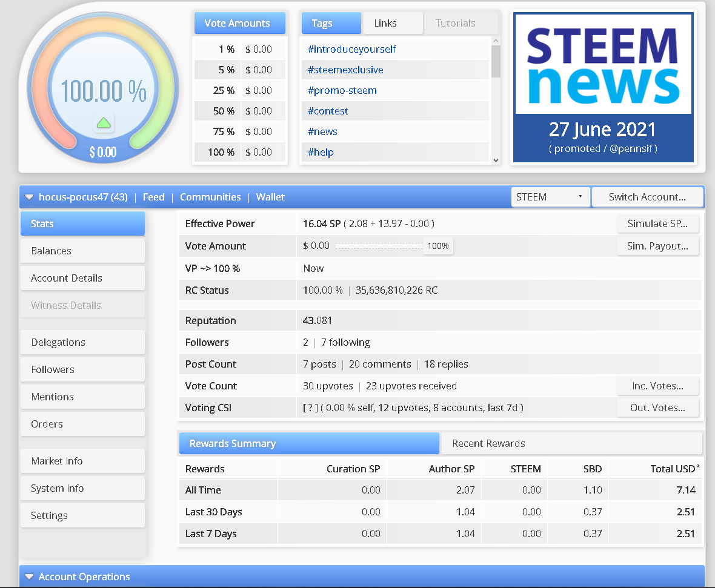This screenshot has width=715, height=588.
Task: Open the Communities link
Action: click(210, 197)
